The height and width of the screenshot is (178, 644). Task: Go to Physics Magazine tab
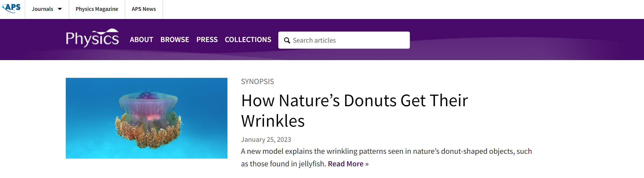(x=97, y=9)
